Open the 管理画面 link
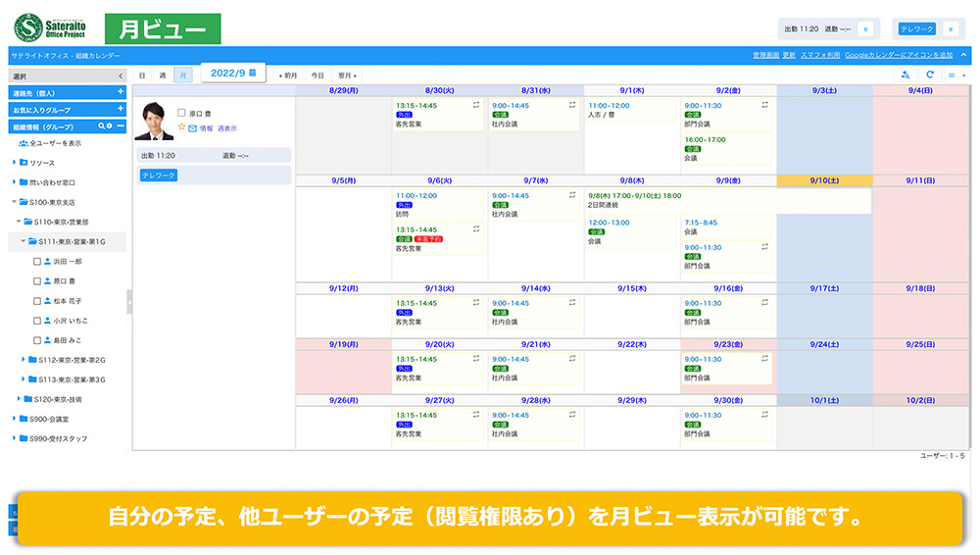980x555 pixels. pyautogui.click(x=765, y=55)
